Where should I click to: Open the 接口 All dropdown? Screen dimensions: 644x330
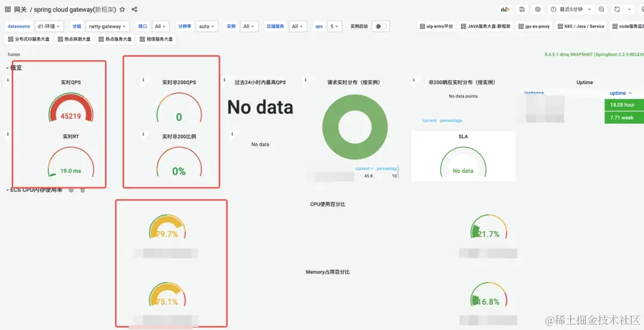click(x=160, y=26)
